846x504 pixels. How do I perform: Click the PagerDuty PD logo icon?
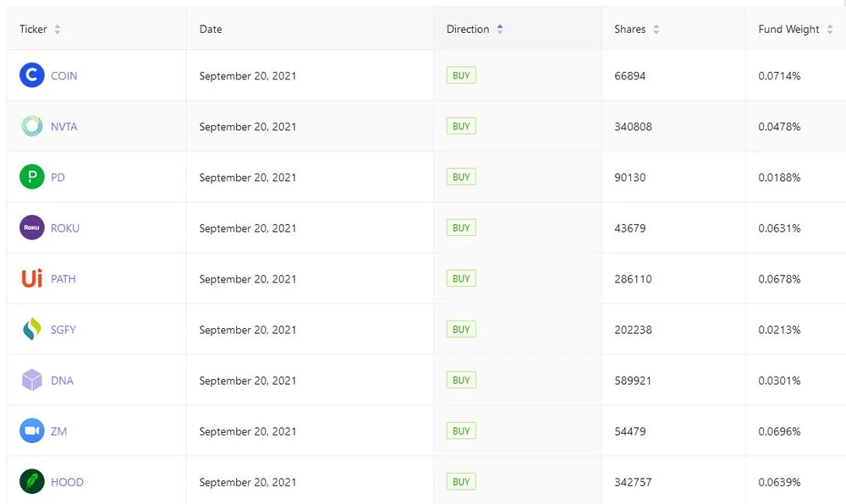32,178
